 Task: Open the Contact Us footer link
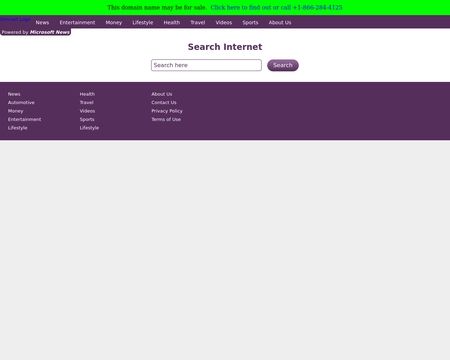(x=164, y=102)
